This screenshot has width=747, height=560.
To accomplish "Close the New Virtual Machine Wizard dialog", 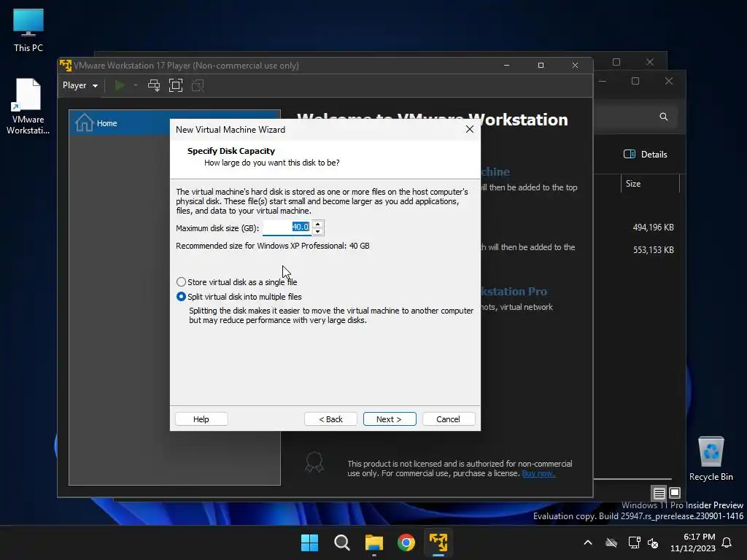I will click(x=470, y=130).
